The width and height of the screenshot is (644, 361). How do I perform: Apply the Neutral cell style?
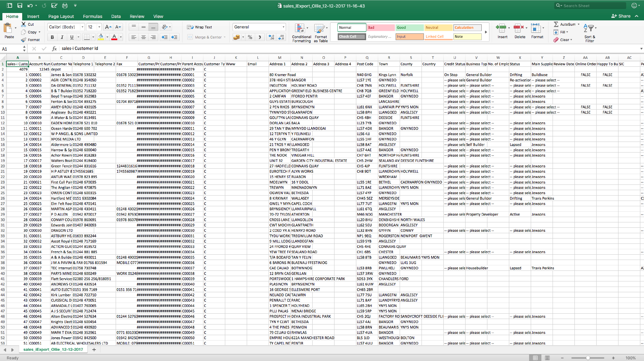(438, 28)
